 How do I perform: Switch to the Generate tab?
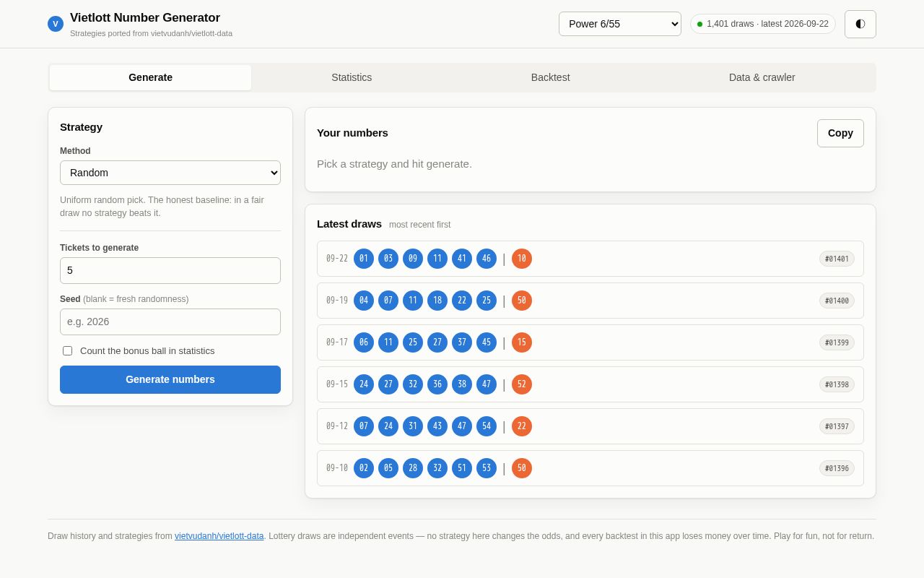(150, 77)
